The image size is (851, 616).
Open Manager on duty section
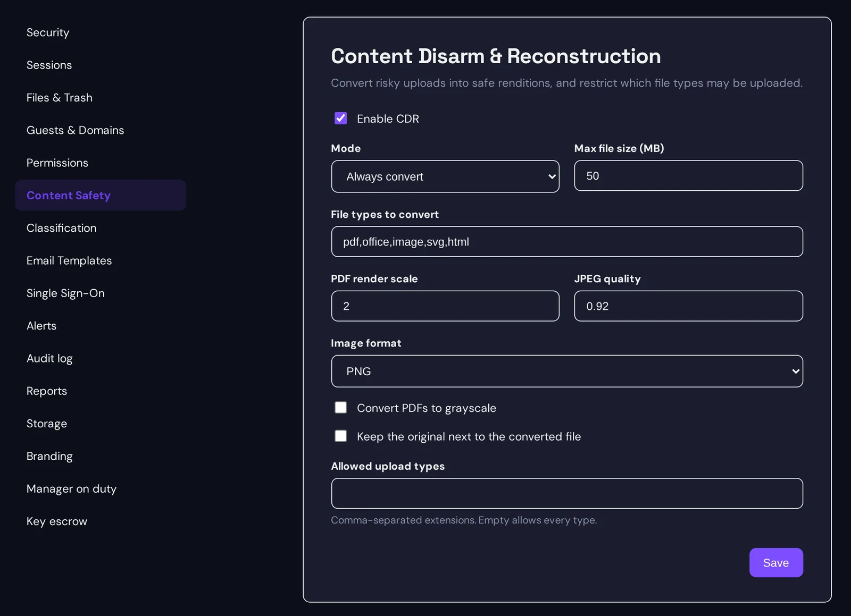point(101,488)
